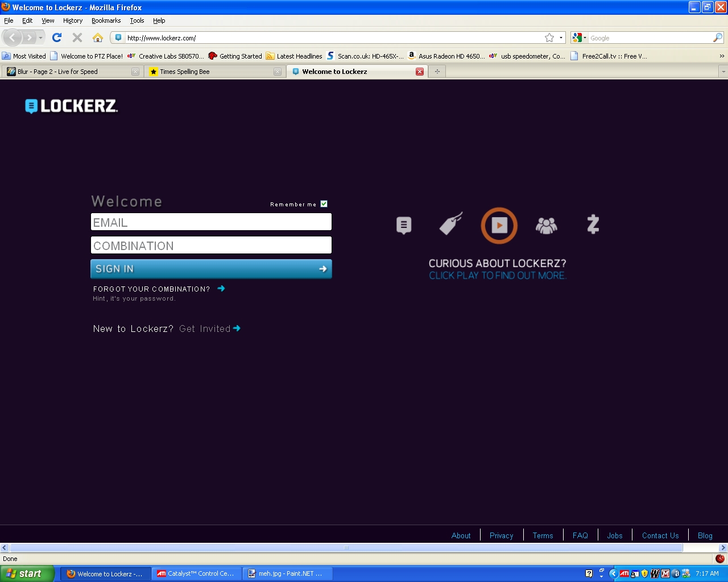
Task: Switch to the Times Spelling Bee tab
Action: pyautogui.click(x=214, y=72)
